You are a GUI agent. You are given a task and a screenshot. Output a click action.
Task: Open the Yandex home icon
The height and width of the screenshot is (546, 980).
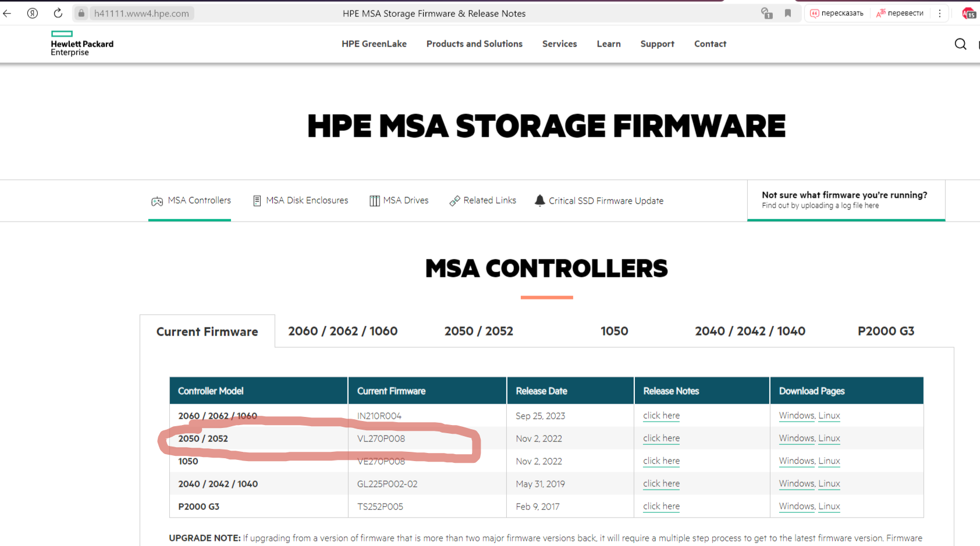coord(33,13)
